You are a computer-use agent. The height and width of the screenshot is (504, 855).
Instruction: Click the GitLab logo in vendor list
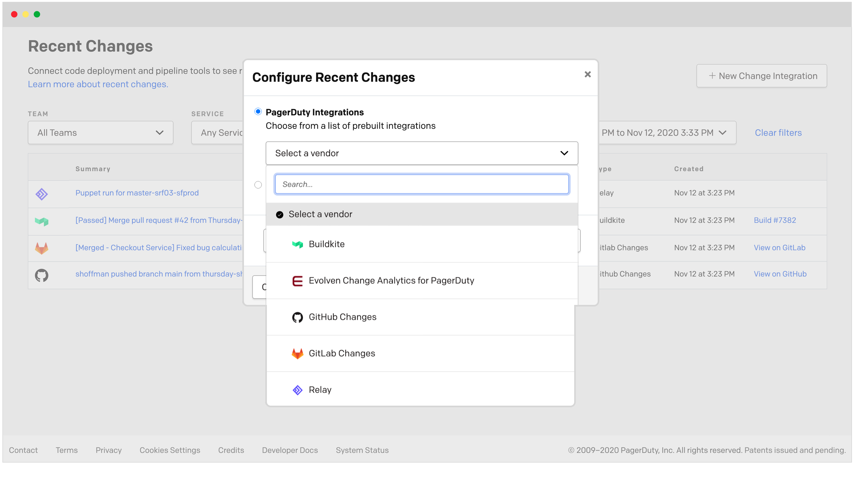click(x=297, y=354)
